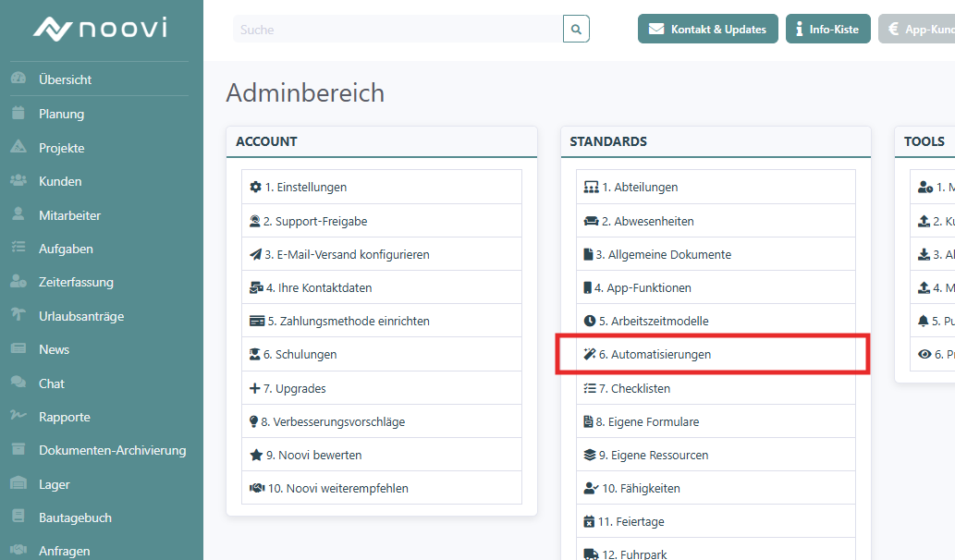Click the plus icon for Upgrades

coord(254,388)
